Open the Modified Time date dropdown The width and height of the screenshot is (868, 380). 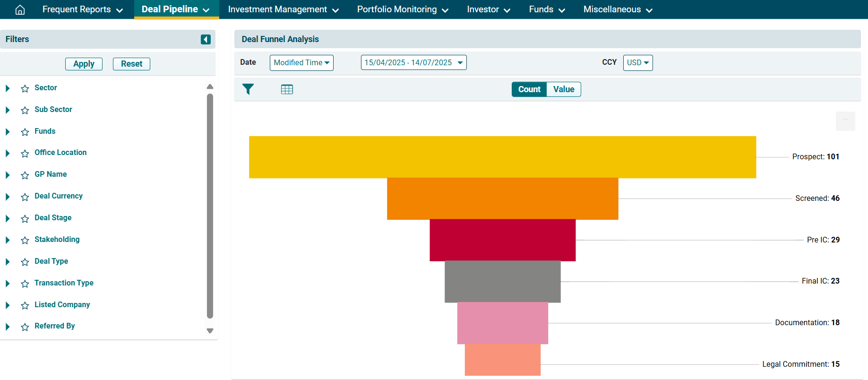[x=301, y=63]
